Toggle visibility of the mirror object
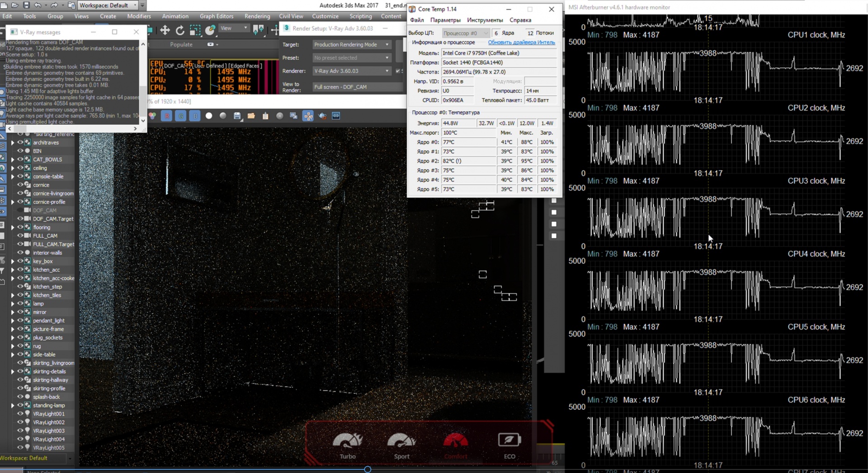 pyautogui.click(x=20, y=312)
